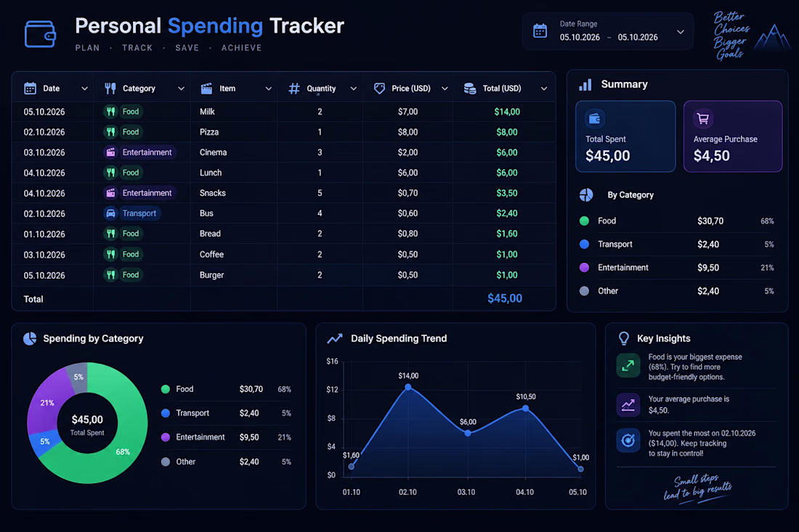This screenshot has height=532, width=799.
Task: Select the Average Purchase summary card
Action: click(733, 136)
